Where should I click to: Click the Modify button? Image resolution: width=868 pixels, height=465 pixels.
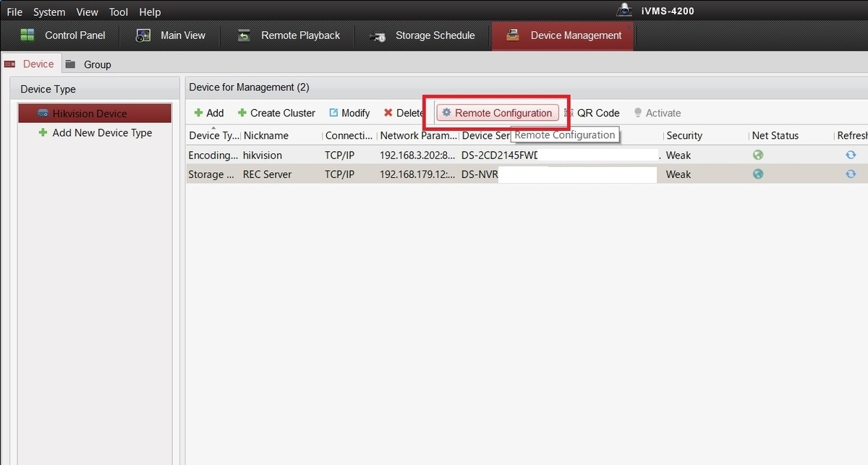click(x=349, y=113)
